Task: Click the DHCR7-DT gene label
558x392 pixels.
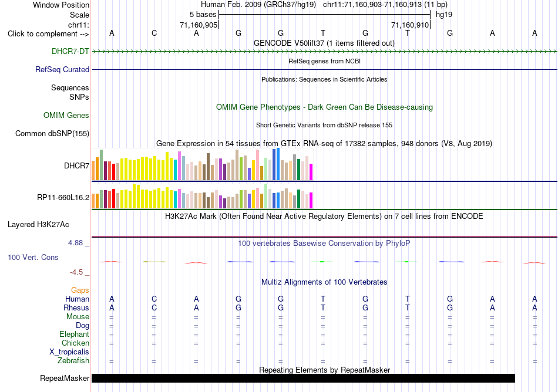Action: click(70, 51)
